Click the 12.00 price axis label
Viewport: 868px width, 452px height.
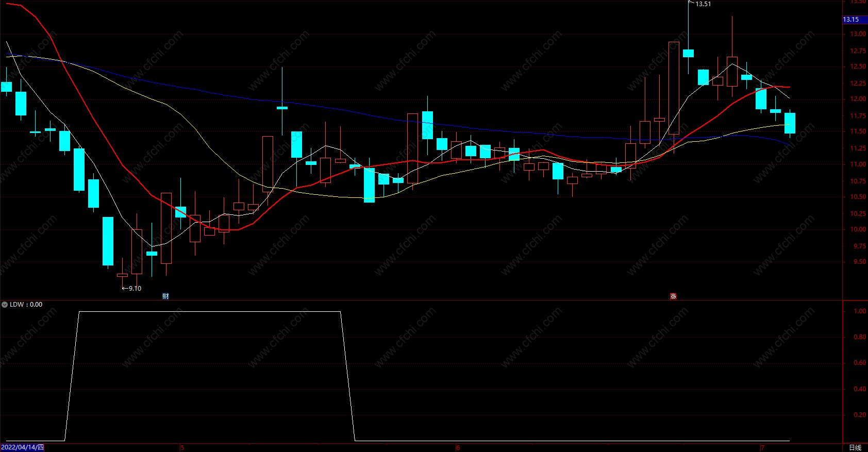pos(858,99)
